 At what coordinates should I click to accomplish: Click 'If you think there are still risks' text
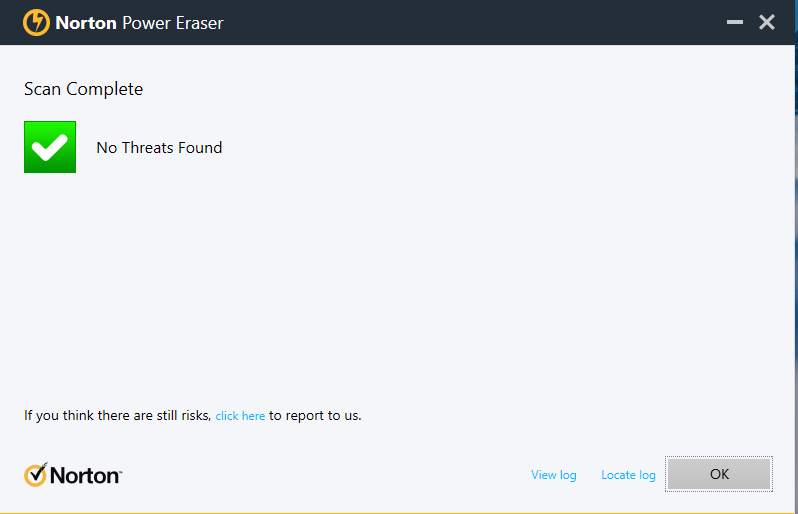(x=118, y=416)
